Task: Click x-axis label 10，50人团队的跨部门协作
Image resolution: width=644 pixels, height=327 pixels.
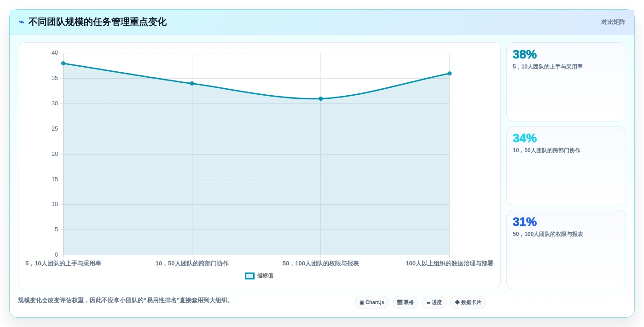Action: 192,264
